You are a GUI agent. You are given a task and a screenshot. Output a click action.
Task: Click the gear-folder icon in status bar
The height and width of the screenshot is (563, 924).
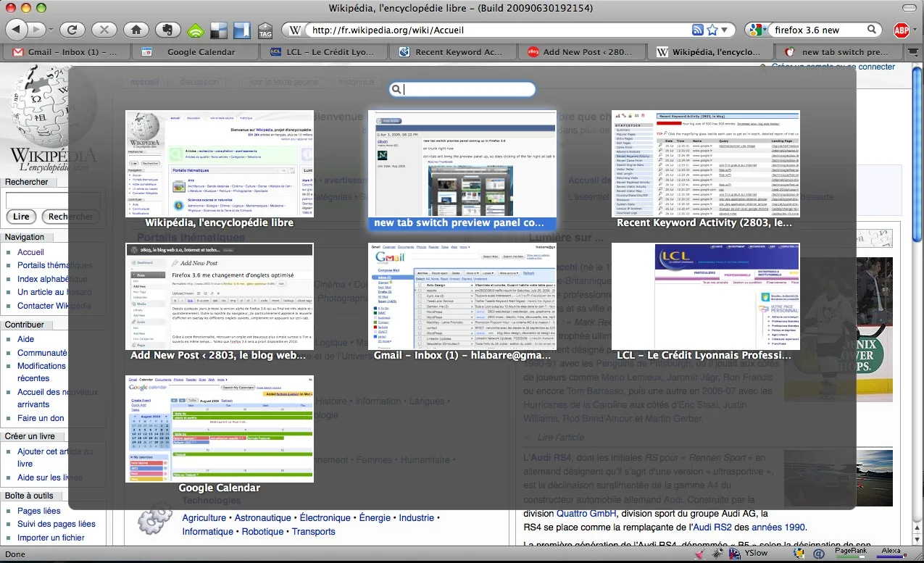point(800,554)
